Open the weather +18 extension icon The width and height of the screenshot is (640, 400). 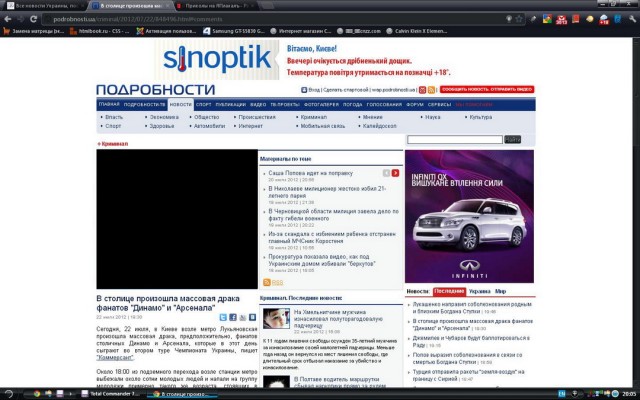pos(604,19)
